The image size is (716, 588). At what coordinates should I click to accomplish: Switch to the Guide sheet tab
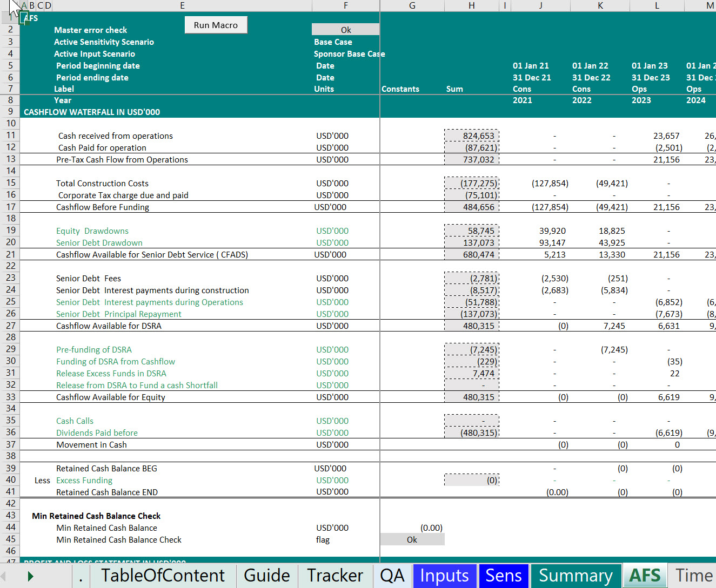pyautogui.click(x=267, y=575)
